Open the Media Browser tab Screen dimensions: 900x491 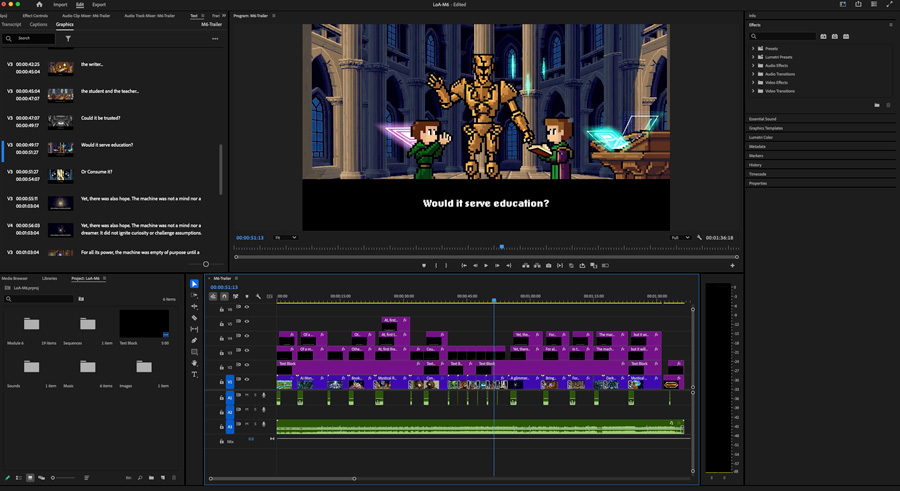coord(14,278)
